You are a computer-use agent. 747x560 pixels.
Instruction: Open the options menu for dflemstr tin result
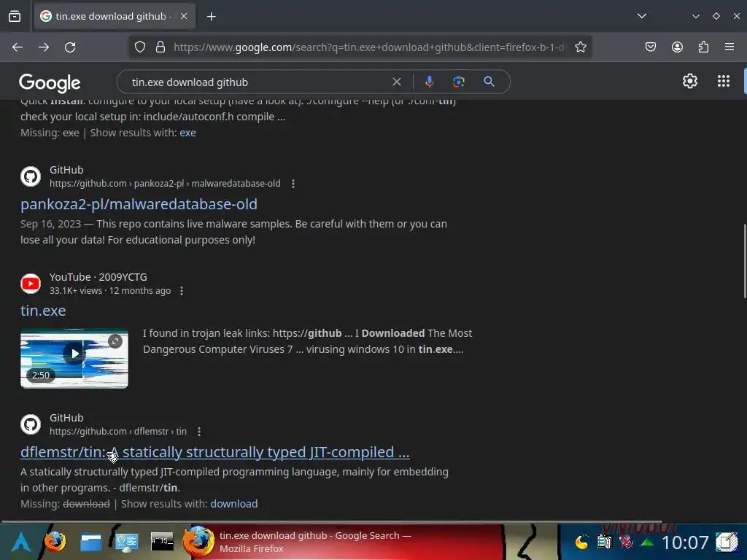pos(199,432)
